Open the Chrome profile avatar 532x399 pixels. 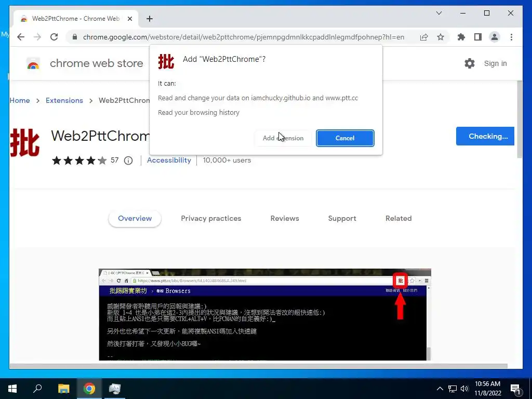coord(495,37)
